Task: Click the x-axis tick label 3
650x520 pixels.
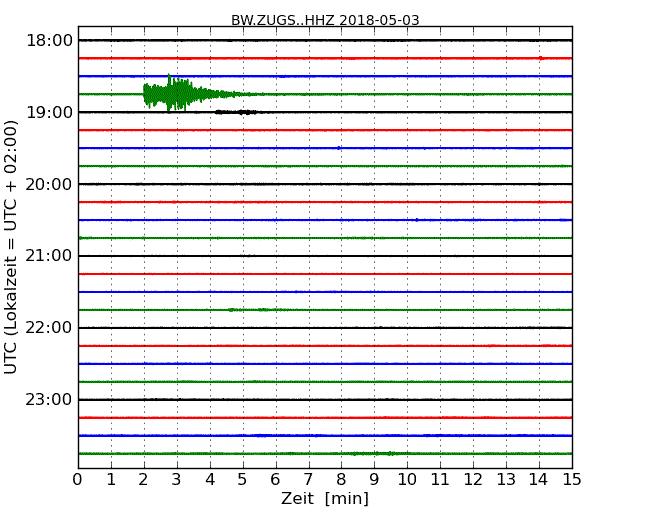Action: click(177, 479)
